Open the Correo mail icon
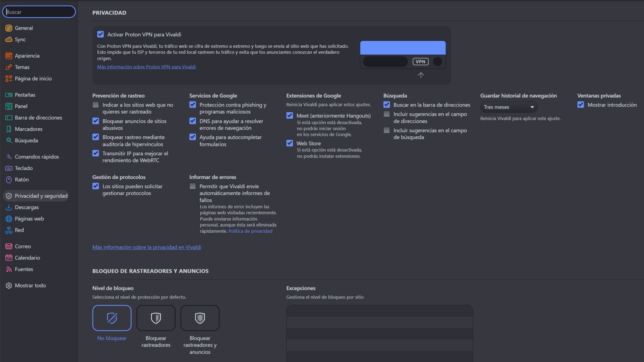The image size is (644, 362). point(9,246)
